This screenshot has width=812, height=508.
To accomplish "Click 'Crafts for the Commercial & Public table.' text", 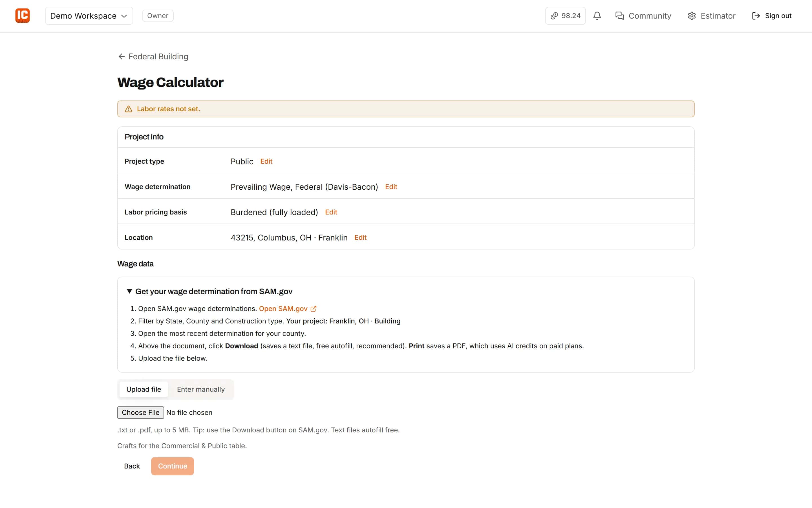I will 182,446.
